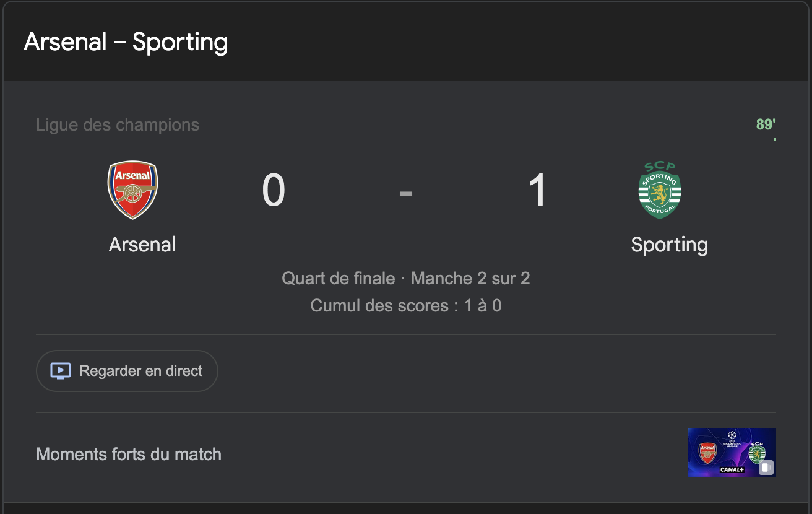Open the Moments forts du match row

pyautogui.click(x=129, y=454)
